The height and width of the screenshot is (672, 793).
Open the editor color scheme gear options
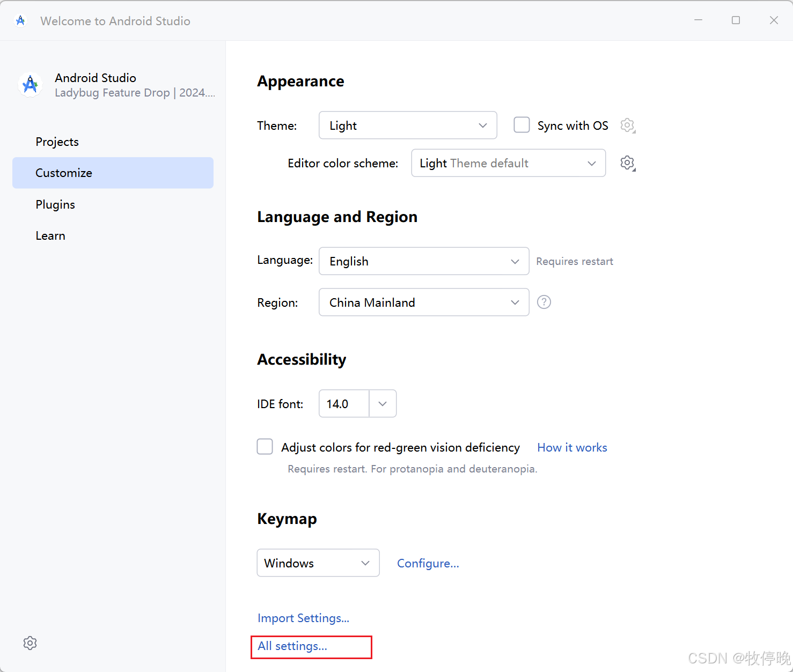coord(627,163)
